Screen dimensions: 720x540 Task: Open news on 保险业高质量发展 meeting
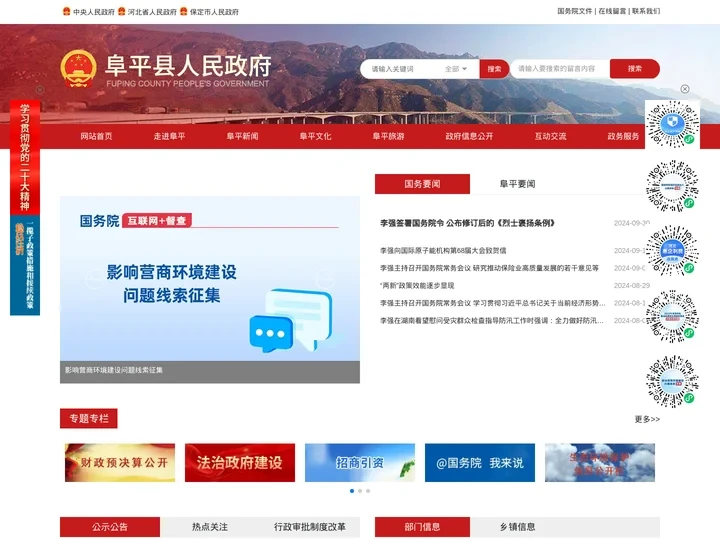tap(489, 268)
